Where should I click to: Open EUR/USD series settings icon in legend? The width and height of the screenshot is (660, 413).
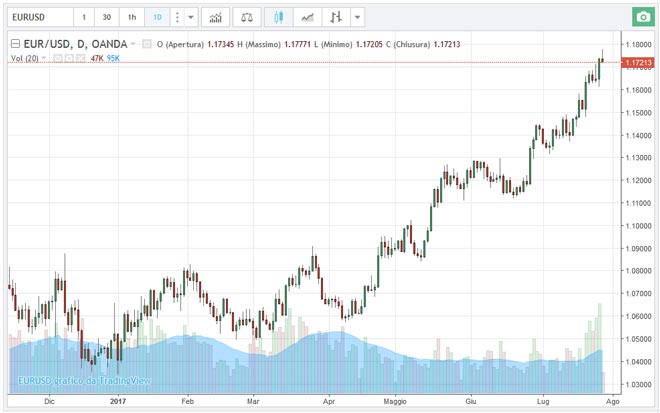147,44
